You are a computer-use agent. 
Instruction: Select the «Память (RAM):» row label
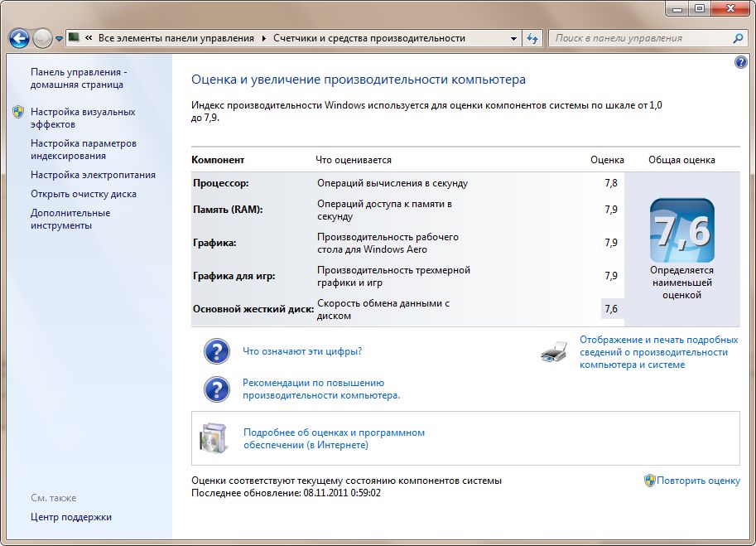click(x=228, y=210)
